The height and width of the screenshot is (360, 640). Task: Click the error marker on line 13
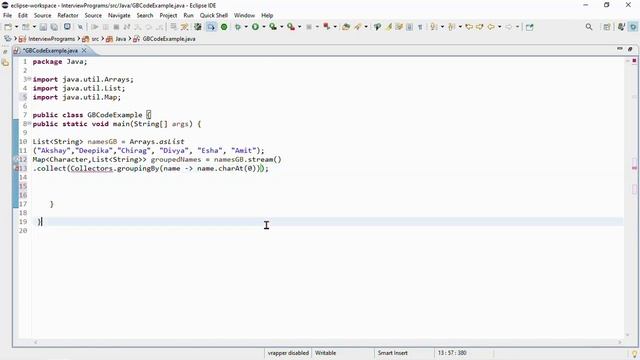[x=16, y=168]
